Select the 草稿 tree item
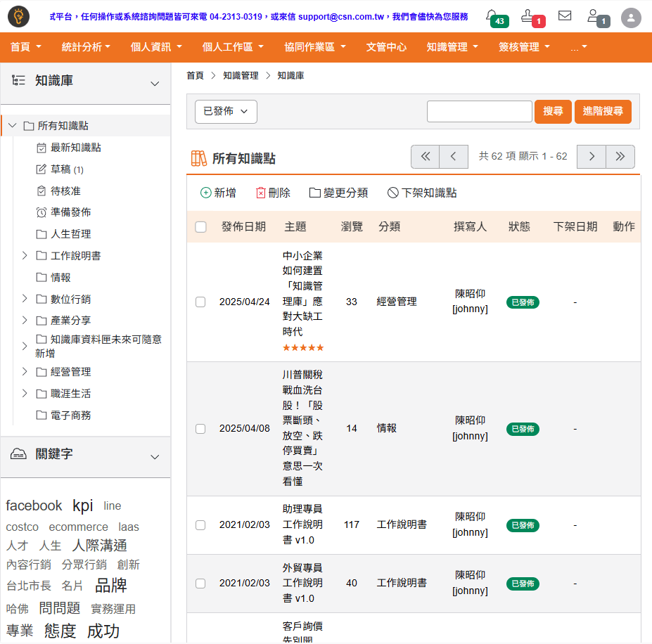Viewport: 652px width, 644px height. (x=60, y=169)
